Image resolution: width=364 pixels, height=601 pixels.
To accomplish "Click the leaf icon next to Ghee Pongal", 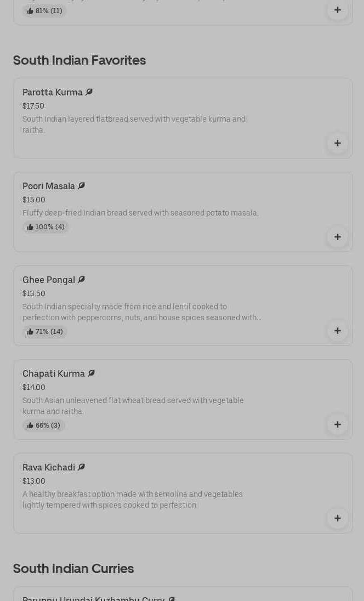I will (82, 280).
